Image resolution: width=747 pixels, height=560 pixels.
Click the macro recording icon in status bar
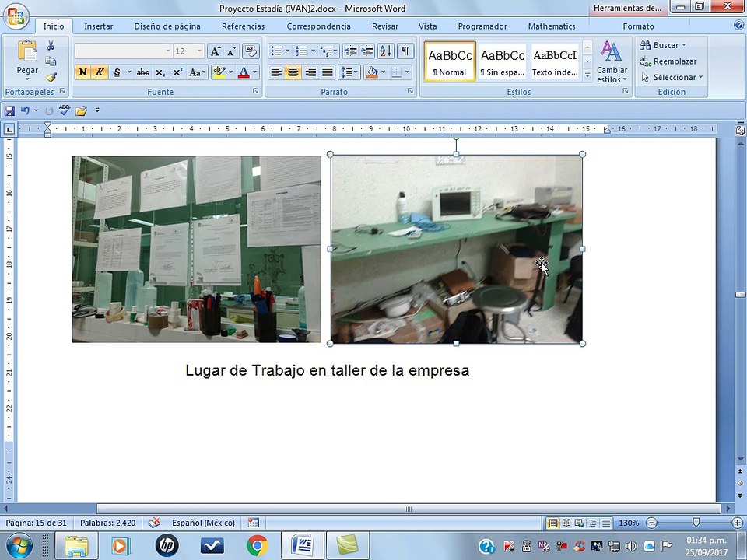coord(254,523)
